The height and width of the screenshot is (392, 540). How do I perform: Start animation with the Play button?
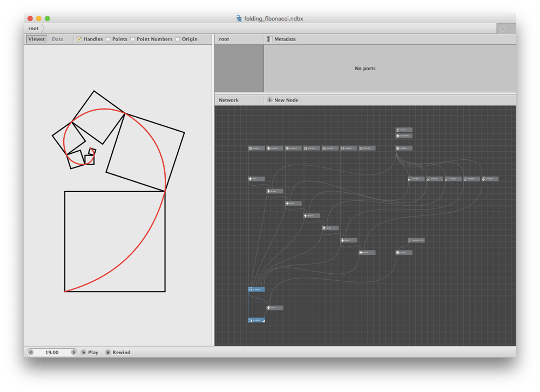pos(90,353)
